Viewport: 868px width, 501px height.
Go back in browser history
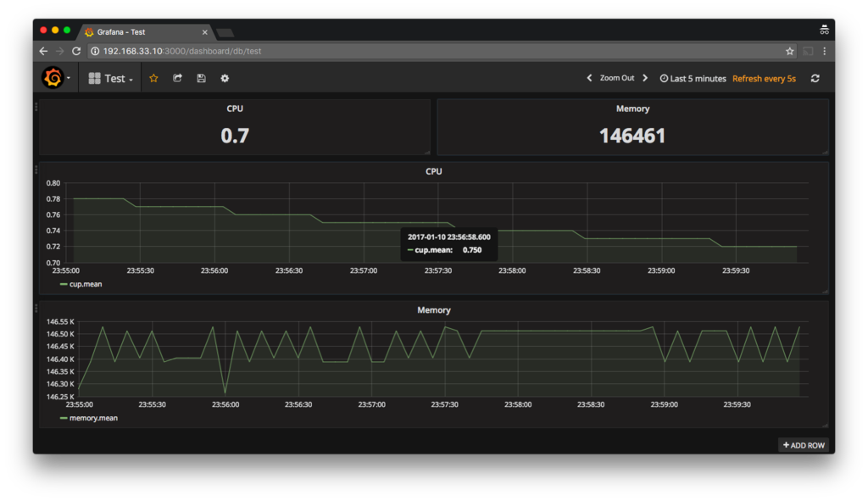click(43, 51)
